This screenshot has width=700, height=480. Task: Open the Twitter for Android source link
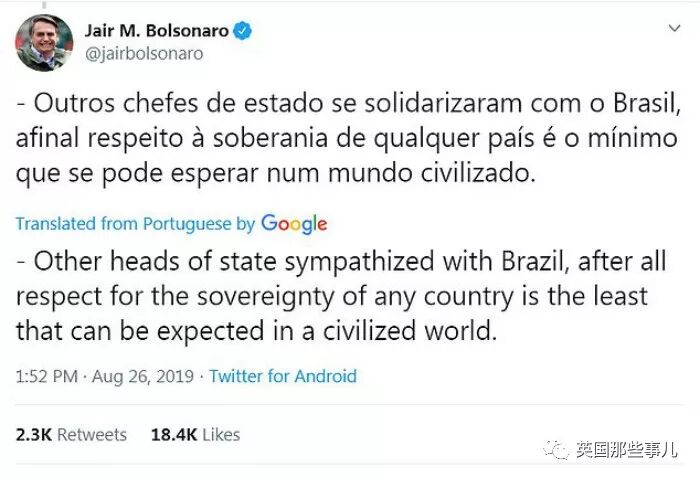[x=283, y=376]
